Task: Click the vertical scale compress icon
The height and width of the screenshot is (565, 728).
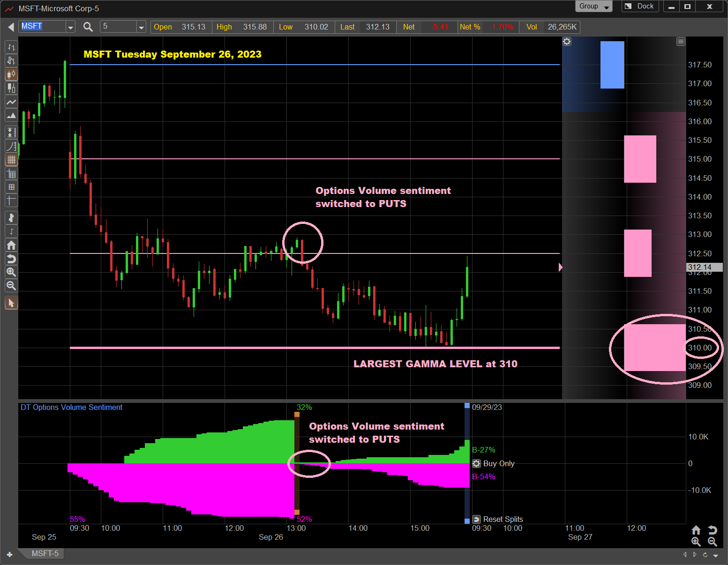Action: tap(11, 133)
